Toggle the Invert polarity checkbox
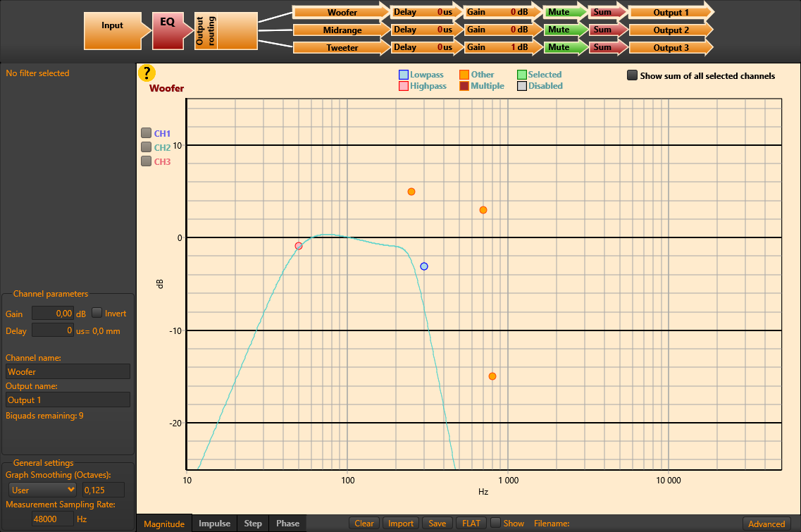This screenshot has width=801, height=532. coord(97,313)
